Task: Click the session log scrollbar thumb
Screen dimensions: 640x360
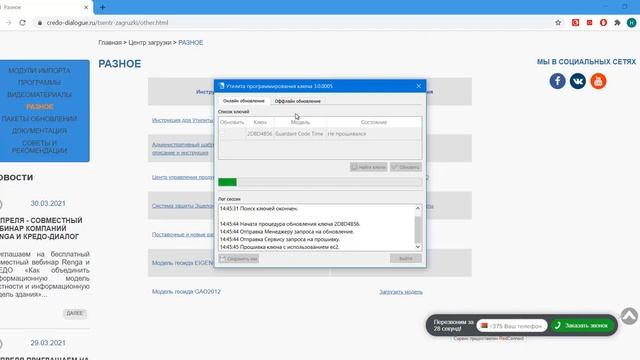Action: pyautogui.click(x=418, y=229)
